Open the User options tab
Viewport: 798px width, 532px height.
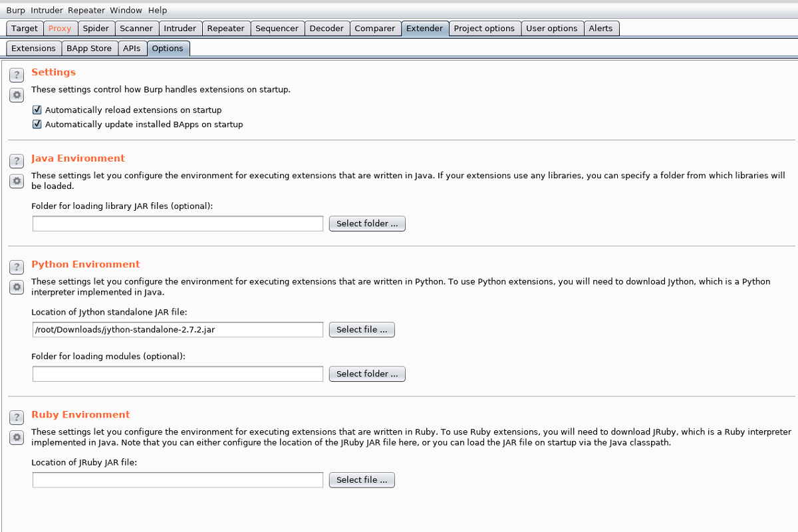[552, 29]
